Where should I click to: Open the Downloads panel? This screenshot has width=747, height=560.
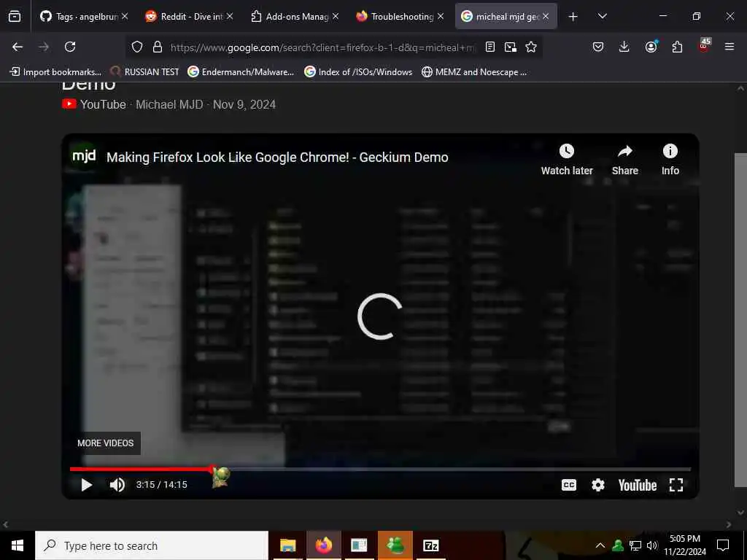[624, 47]
